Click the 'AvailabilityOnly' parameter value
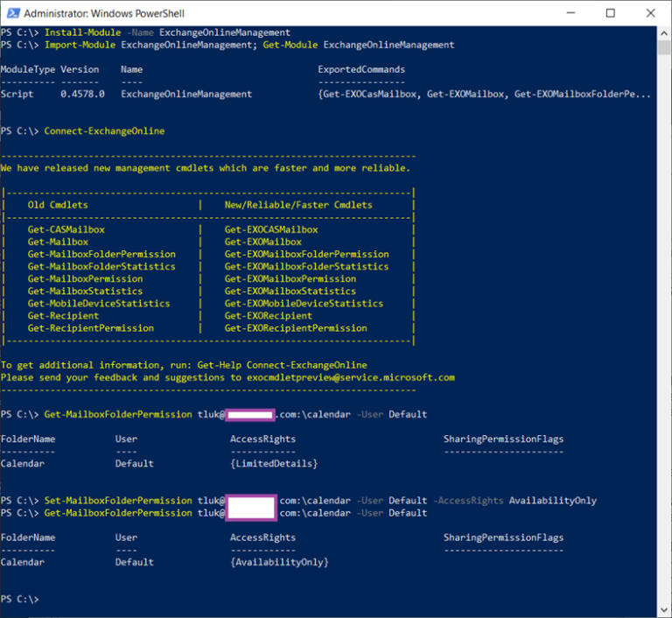The image size is (672, 618). 553,501
